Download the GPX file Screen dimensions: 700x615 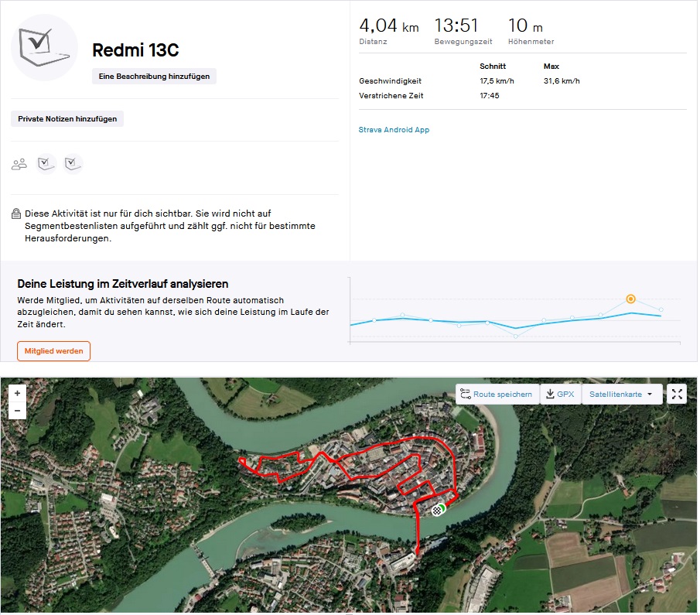[x=560, y=395]
